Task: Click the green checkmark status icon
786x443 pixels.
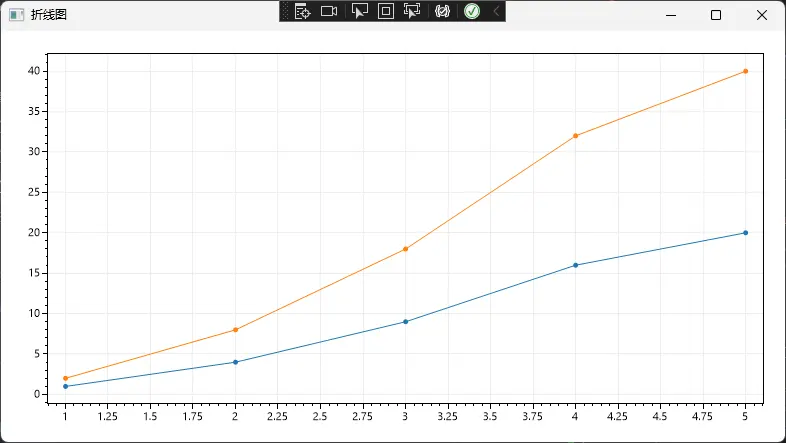Action: tap(471, 11)
